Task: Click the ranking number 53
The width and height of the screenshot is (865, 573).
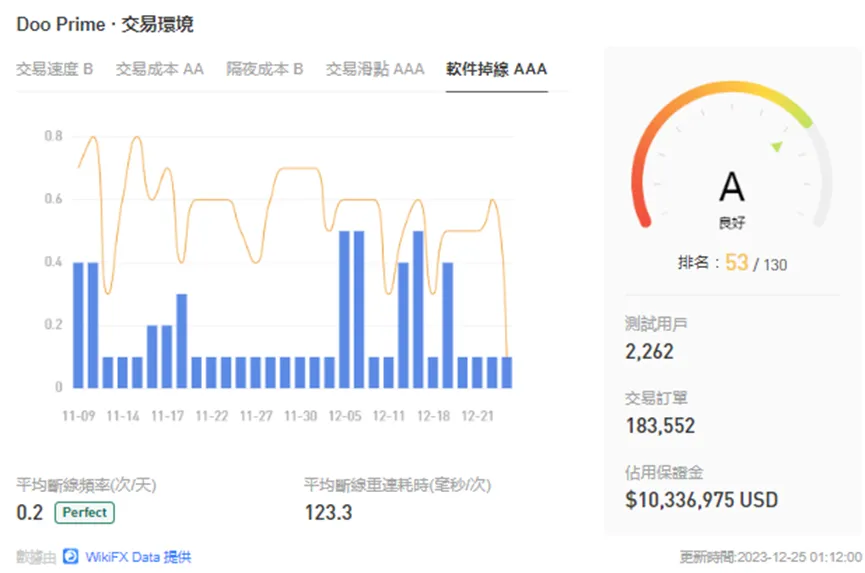Action: (x=736, y=263)
